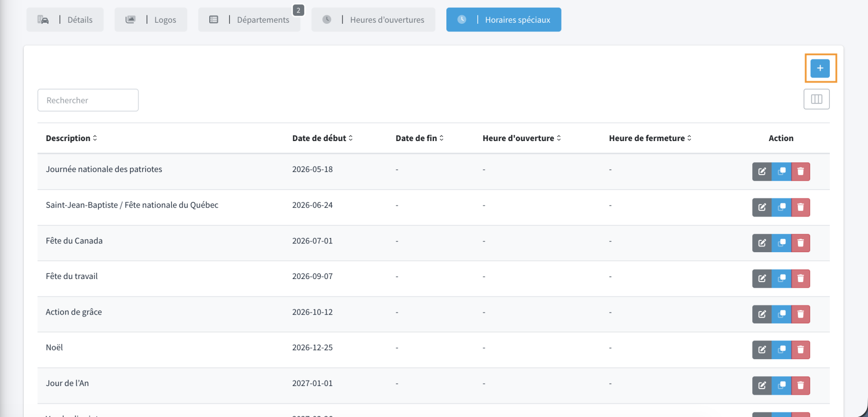Image resolution: width=868 pixels, height=417 pixels.
Task: Click start date 2026-10-12
Action: coord(312,312)
